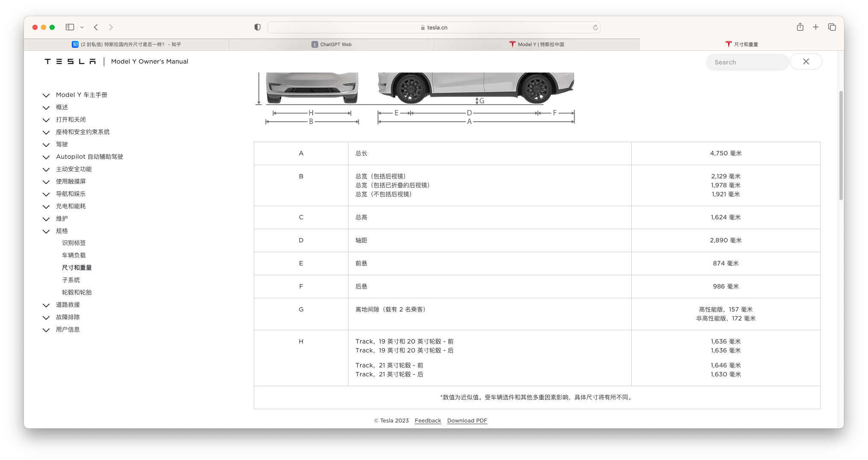Screen dimensions: 868x460
Task: Reload the tesla.cn page
Action: [x=595, y=27]
